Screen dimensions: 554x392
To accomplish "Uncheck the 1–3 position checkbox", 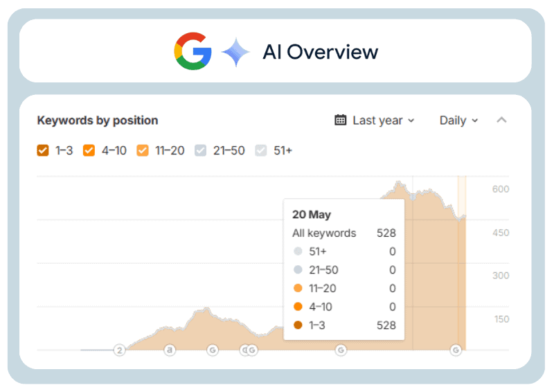I will (x=43, y=150).
